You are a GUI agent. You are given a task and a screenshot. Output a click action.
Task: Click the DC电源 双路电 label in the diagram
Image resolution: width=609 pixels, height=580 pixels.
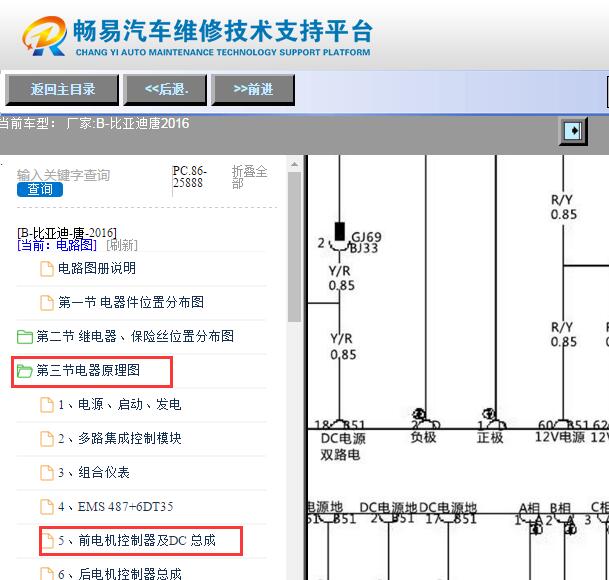point(343,446)
